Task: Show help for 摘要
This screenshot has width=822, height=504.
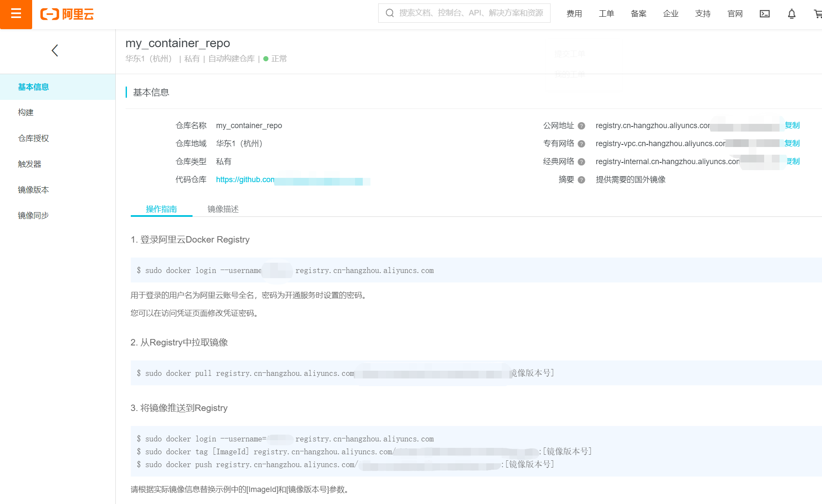Action: coord(581,180)
